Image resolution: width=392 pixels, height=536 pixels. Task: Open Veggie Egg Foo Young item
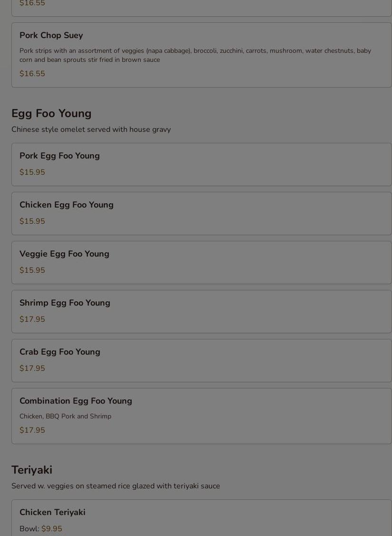click(x=64, y=254)
